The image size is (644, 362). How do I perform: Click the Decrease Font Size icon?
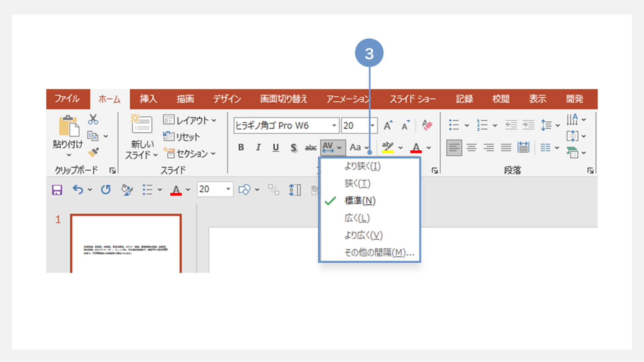tap(405, 125)
